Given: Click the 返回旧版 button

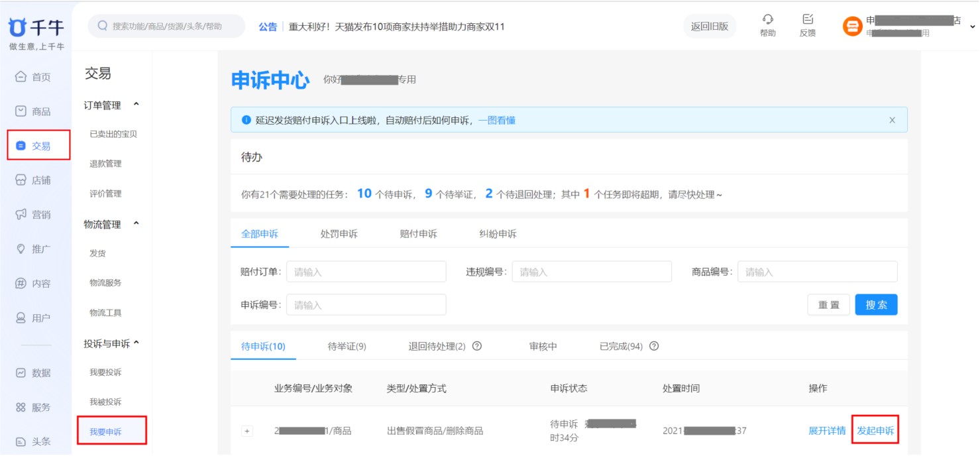Looking at the screenshot, I should (x=709, y=27).
